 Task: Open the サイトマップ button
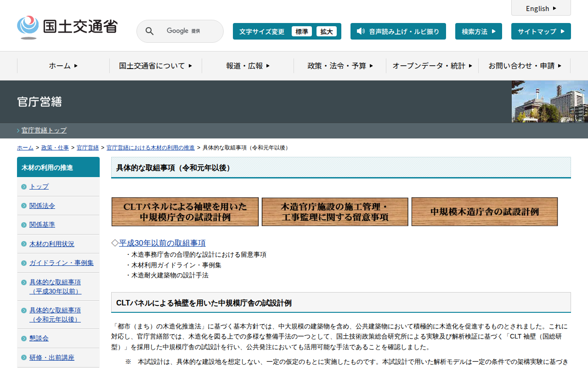pos(541,31)
